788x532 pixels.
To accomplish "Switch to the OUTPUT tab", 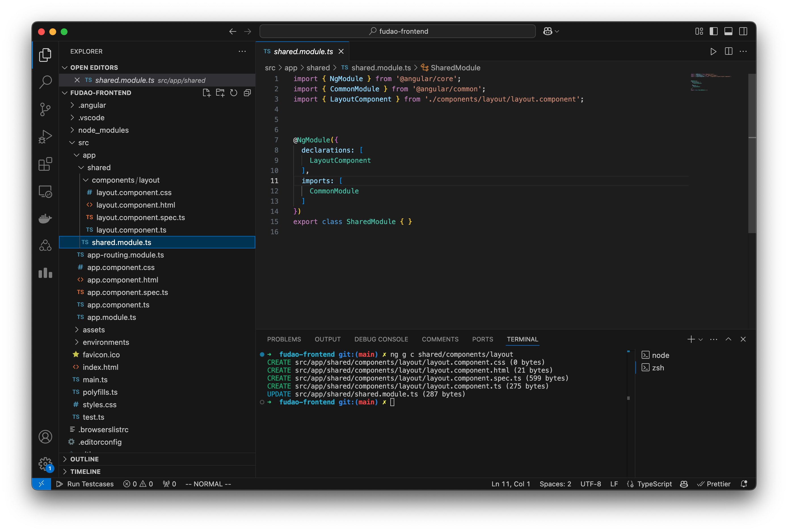I will 328,339.
